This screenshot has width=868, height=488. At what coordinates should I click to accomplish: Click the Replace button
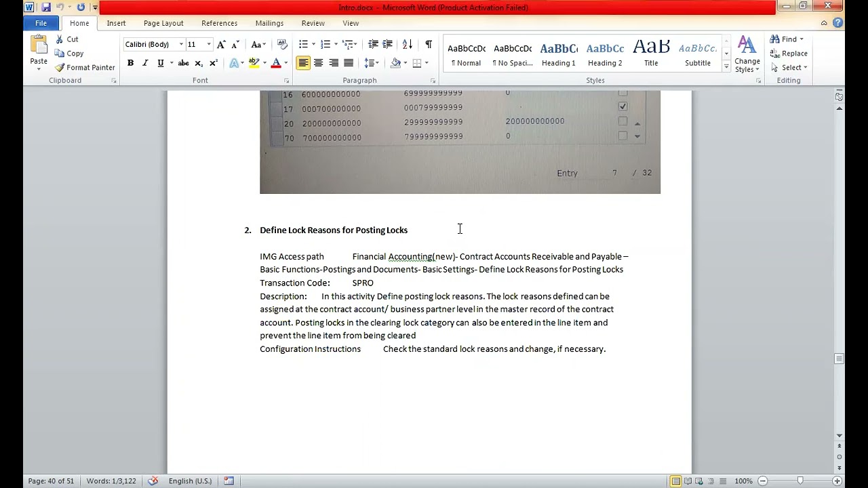pyautogui.click(x=789, y=54)
